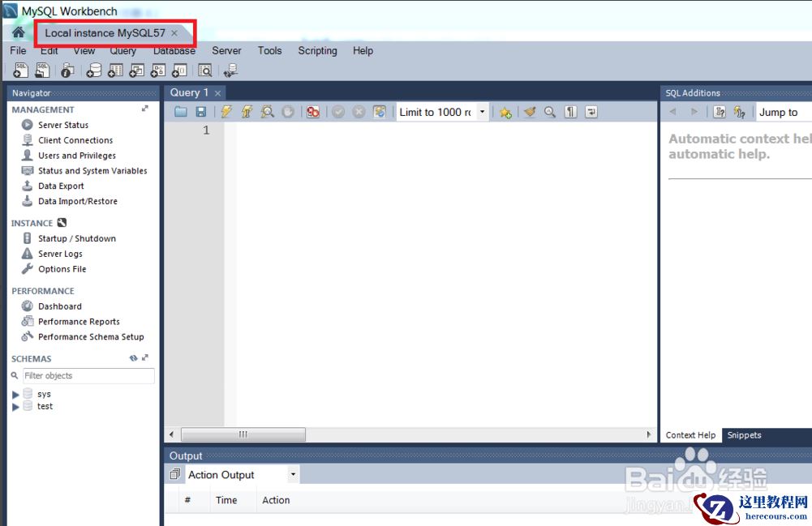Create a new stored procedure icon
Screen dimensions: 812x526
point(158,70)
